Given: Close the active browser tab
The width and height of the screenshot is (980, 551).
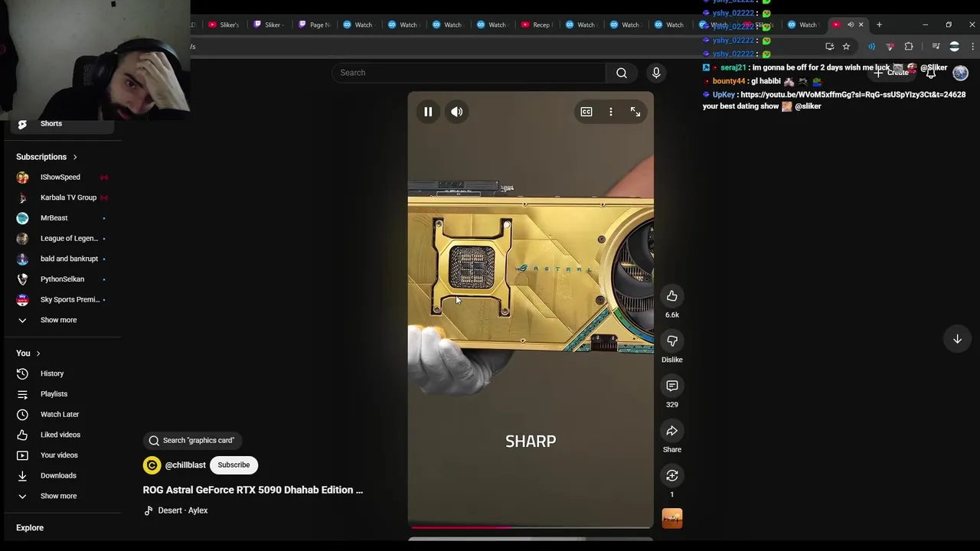Looking at the screenshot, I should click(861, 24).
